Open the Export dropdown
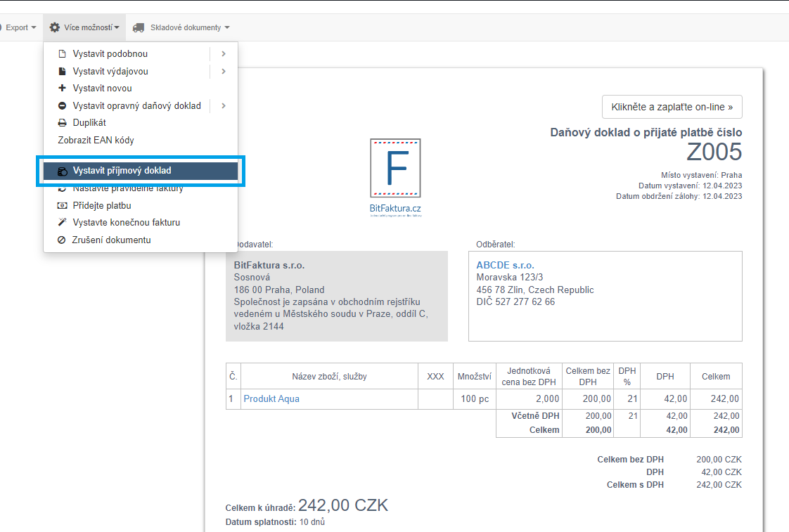The image size is (789, 532). click(x=20, y=27)
